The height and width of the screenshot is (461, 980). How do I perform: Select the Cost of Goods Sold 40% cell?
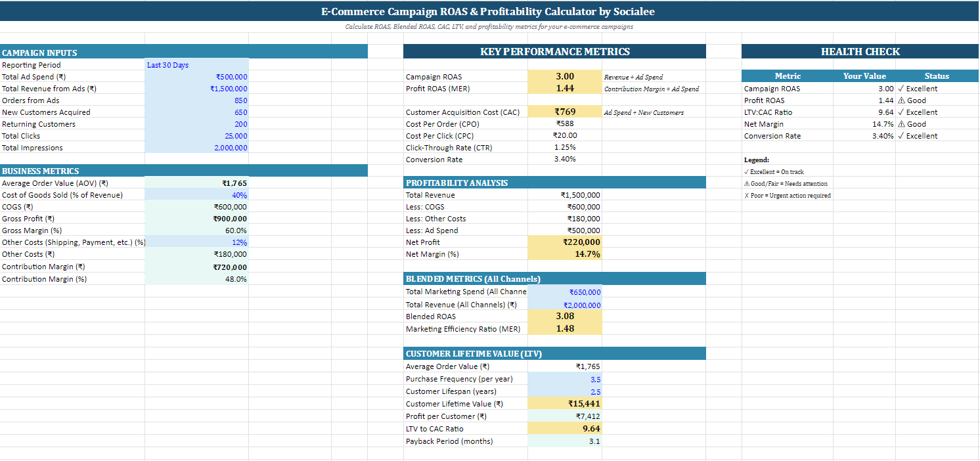(196, 195)
